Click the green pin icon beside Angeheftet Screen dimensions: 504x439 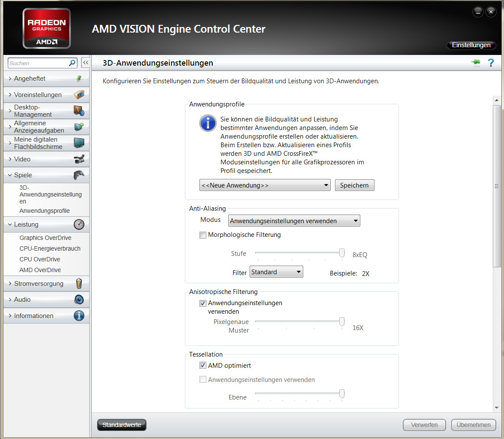79,79
